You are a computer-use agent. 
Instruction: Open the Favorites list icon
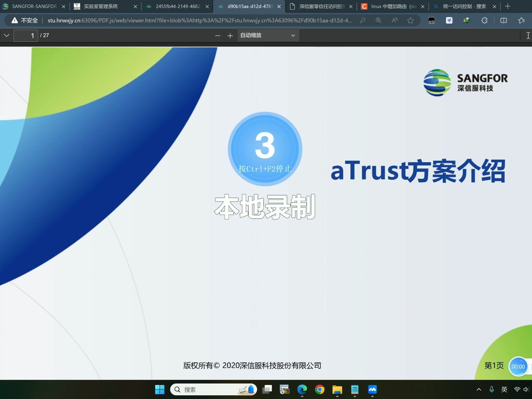tap(521, 20)
